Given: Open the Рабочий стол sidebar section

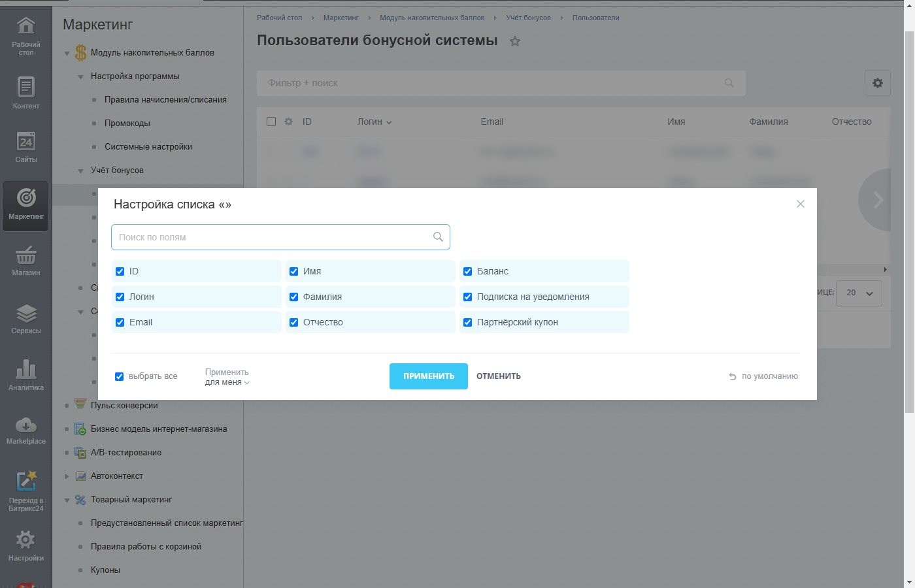Looking at the screenshot, I should tap(26, 36).
